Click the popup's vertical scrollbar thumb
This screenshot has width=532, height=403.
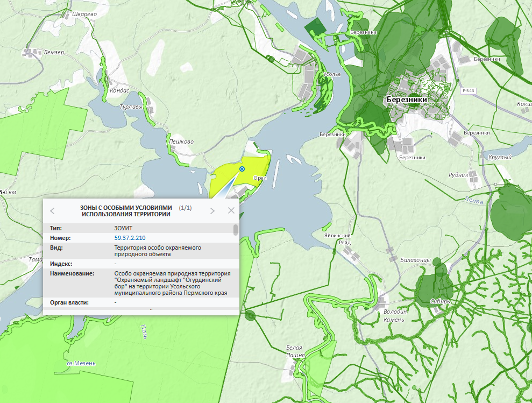pyautogui.click(x=236, y=230)
